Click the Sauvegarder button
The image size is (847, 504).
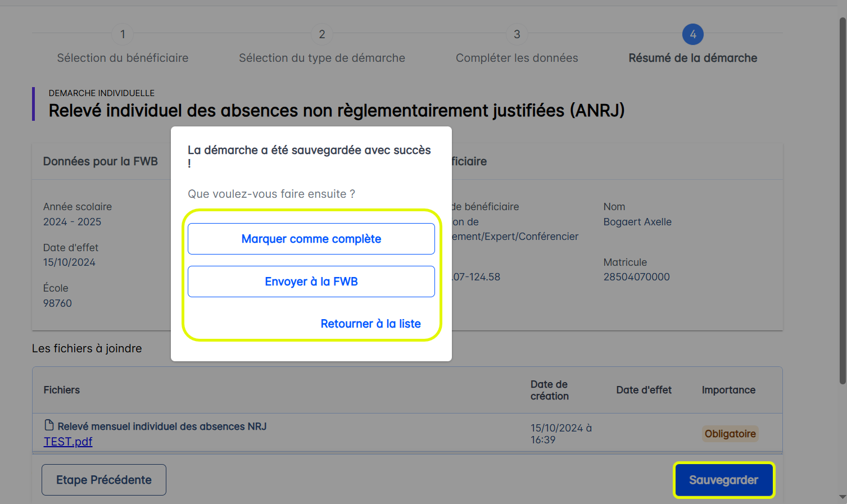pyautogui.click(x=723, y=480)
